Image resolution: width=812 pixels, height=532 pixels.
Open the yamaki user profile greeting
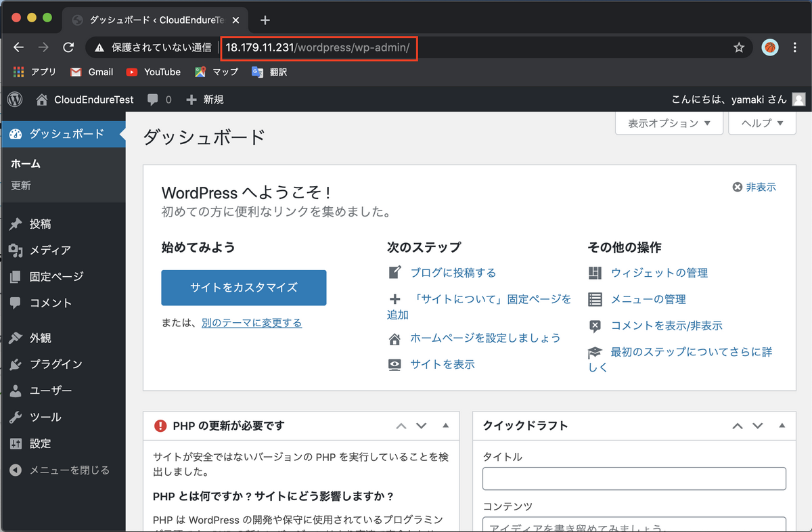(x=729, y=99)
